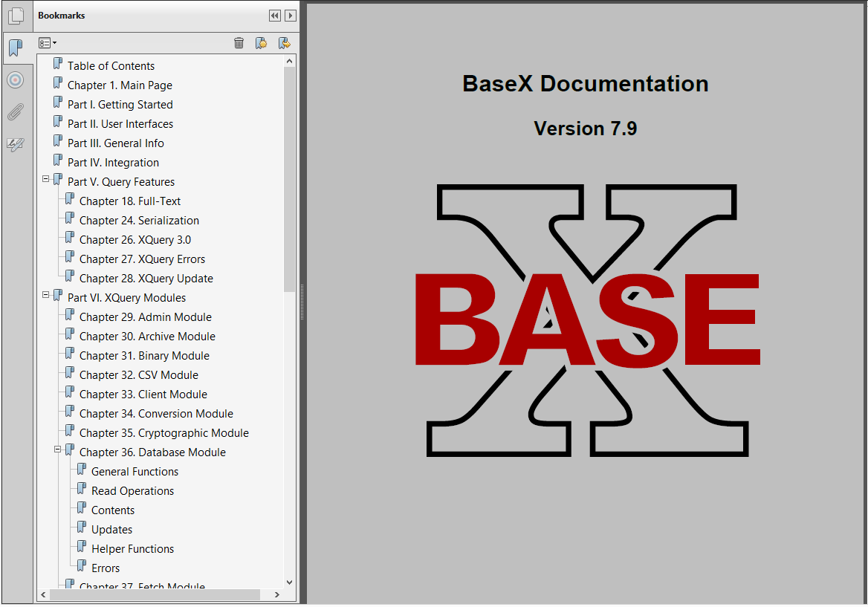Open the Attachments paperclip panel
Viewport: 868px width, 607px height.
[x=16, y=112]
